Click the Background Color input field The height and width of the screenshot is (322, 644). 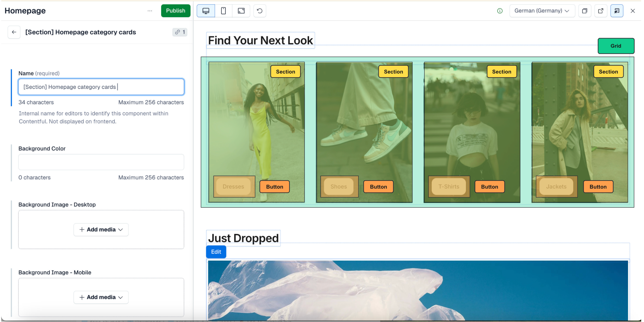tap(101, 162)
